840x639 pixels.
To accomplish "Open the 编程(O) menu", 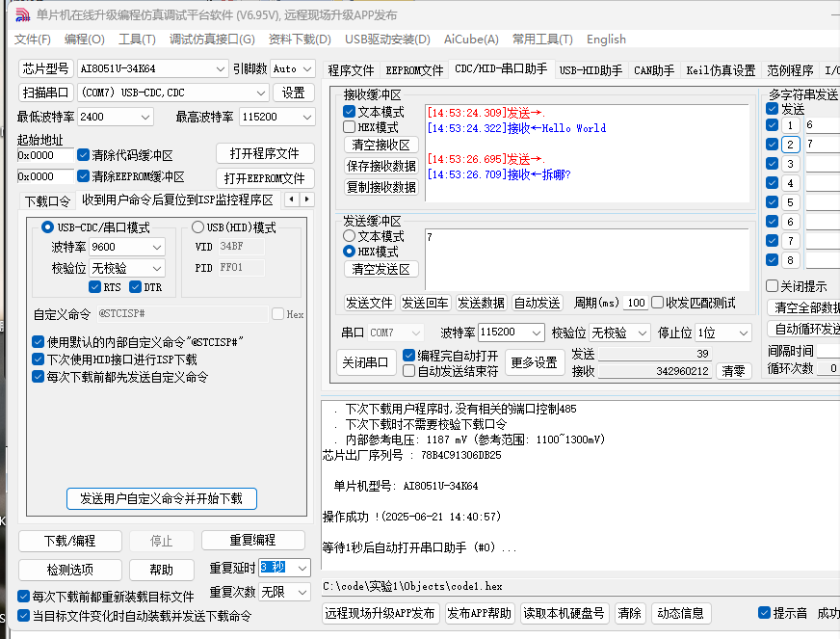I will (84, 40).
